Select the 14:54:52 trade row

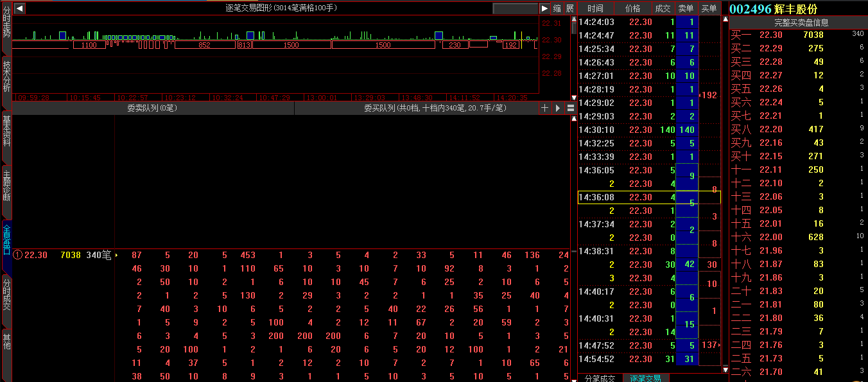pyautogui.click(x=649, y=359)
